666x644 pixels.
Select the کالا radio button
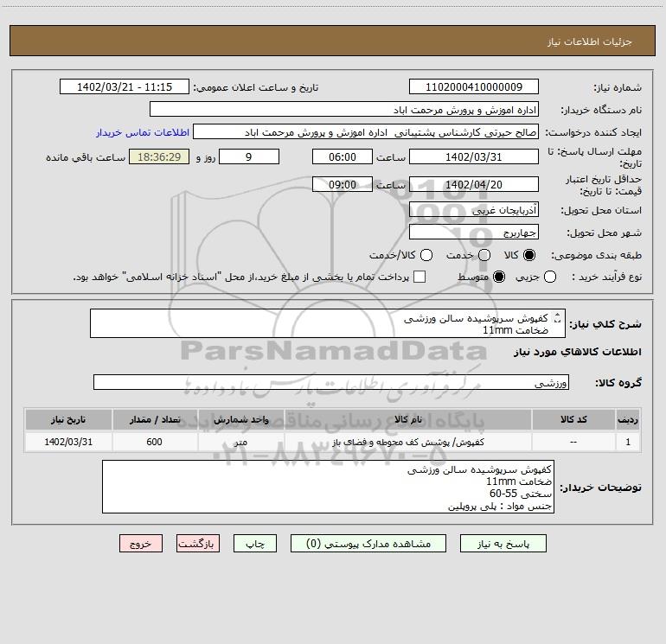529,255
